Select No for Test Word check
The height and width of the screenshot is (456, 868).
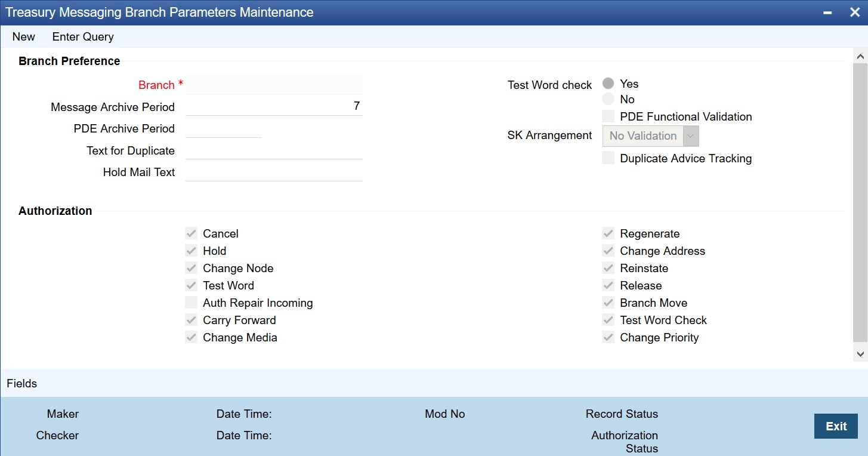click(x=608, y=99)
